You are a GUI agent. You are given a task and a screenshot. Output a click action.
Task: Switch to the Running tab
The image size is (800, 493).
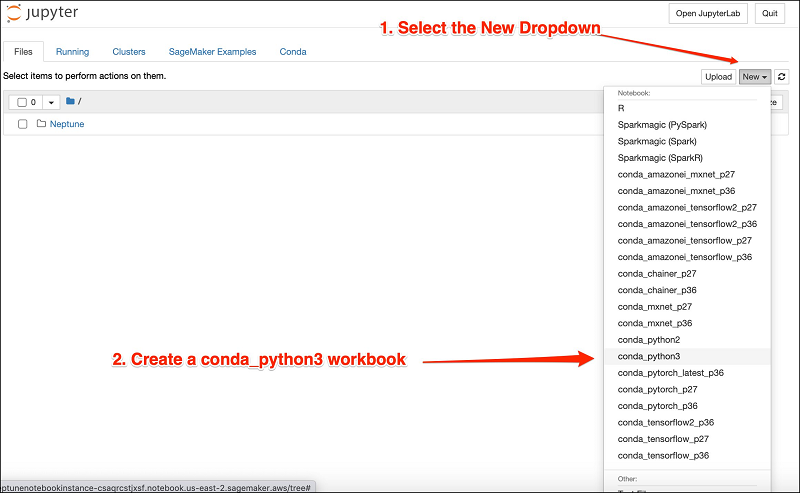(72, 52)
